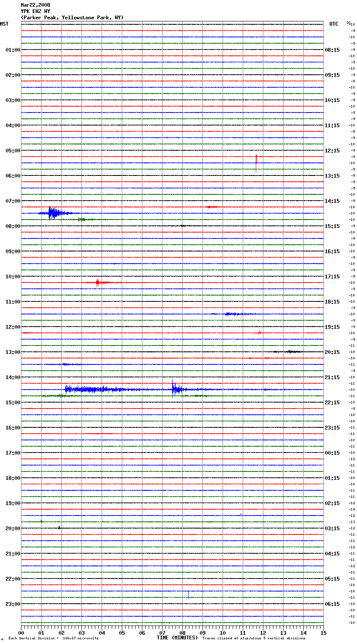Screen dimensions: 357x644
Task: Click minute 02 on the bottom axis
Action: tap(61, 633)
